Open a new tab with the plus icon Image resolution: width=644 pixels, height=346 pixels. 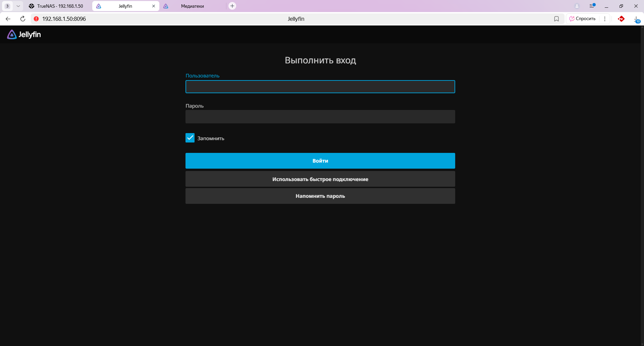(232, 6)
